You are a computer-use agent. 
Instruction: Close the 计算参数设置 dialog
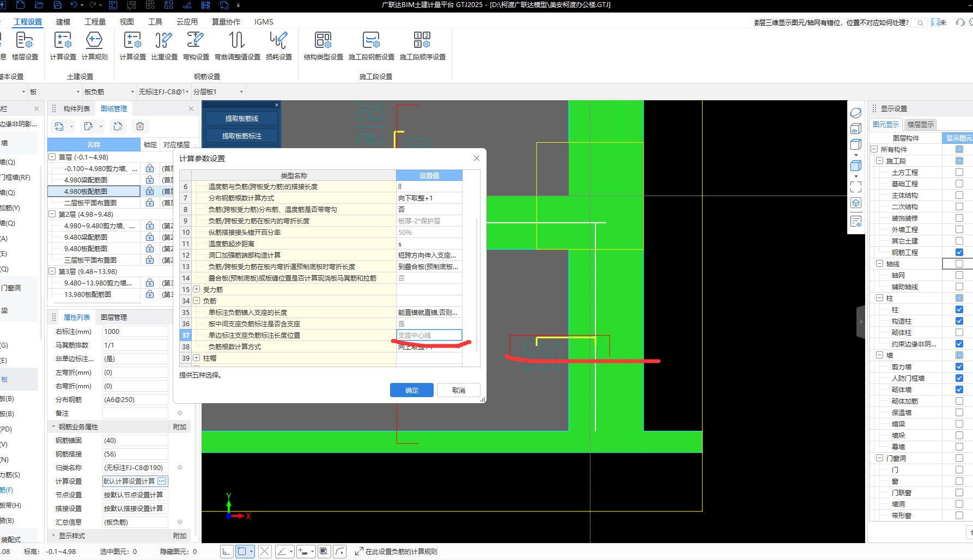point(477,158)
